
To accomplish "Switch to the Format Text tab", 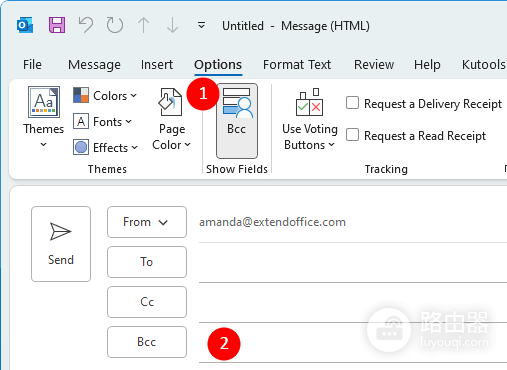I will (297, 65).
